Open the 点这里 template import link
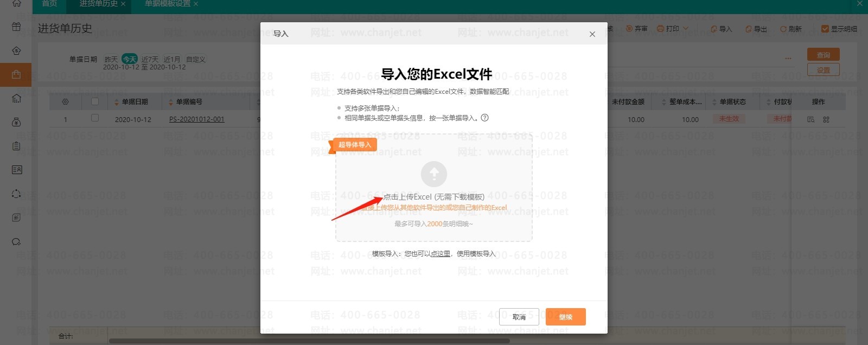868x345 pixels. pos(440,253)
